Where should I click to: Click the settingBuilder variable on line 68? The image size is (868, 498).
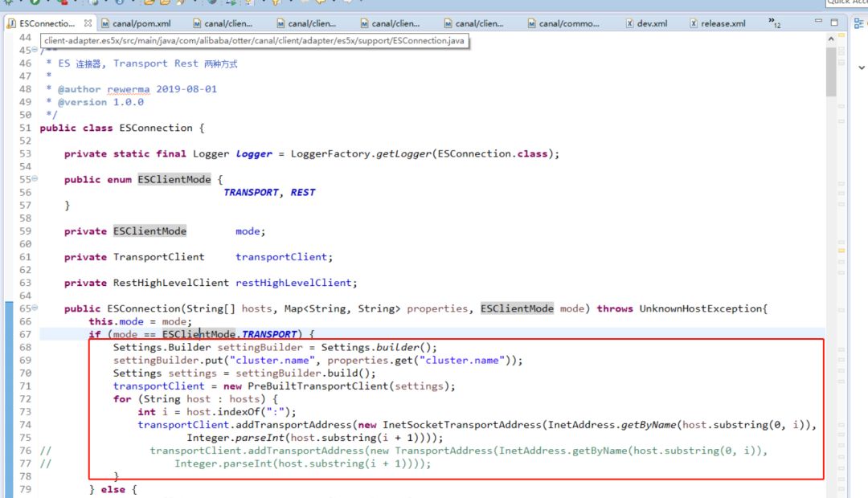(x=260, y=348)
